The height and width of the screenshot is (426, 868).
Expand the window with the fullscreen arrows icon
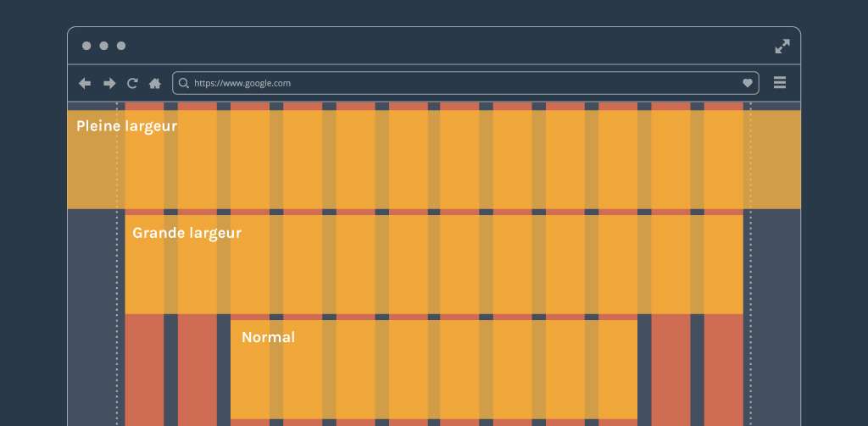tap(782, 46)
